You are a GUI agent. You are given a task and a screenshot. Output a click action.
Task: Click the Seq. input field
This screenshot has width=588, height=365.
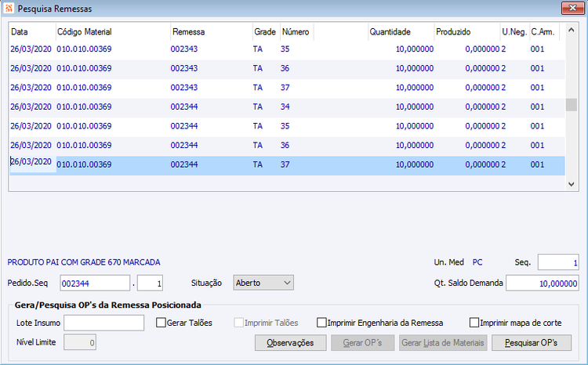point(558,262)
